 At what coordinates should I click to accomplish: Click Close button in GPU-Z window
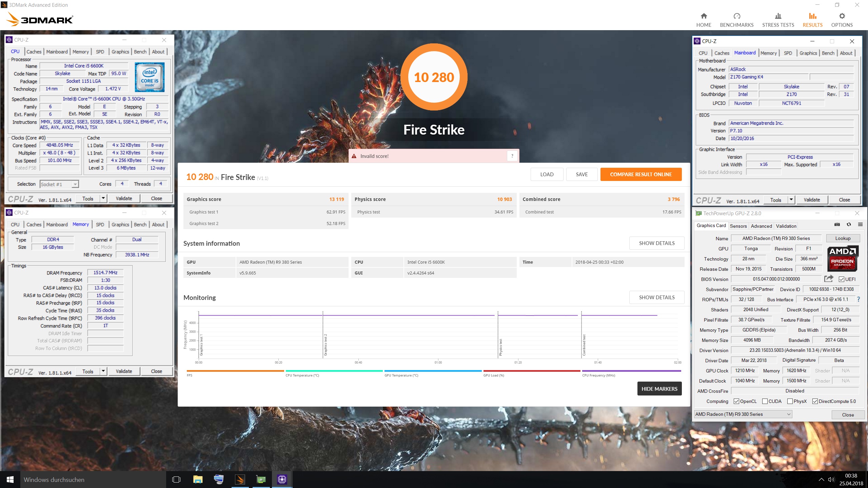pos(848,415)
